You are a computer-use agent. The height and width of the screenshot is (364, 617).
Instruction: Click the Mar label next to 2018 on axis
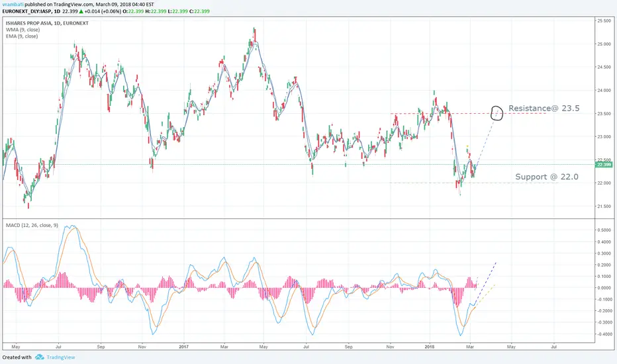(x=470, y=347)
